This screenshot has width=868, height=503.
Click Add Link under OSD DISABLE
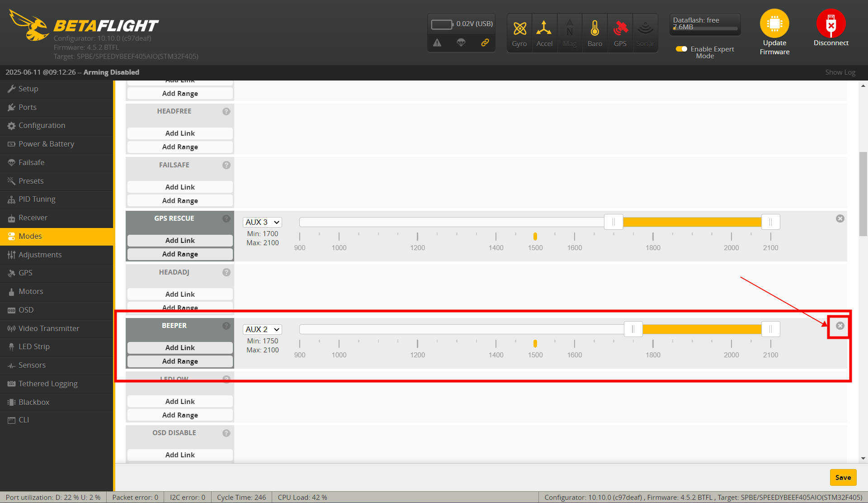[180, 455]
